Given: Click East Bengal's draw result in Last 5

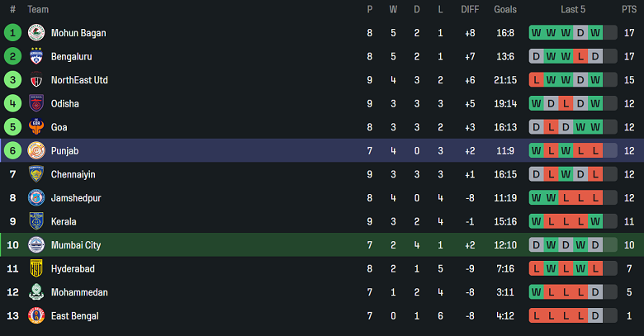Looking at the screenshot, I should click(595, 315).
